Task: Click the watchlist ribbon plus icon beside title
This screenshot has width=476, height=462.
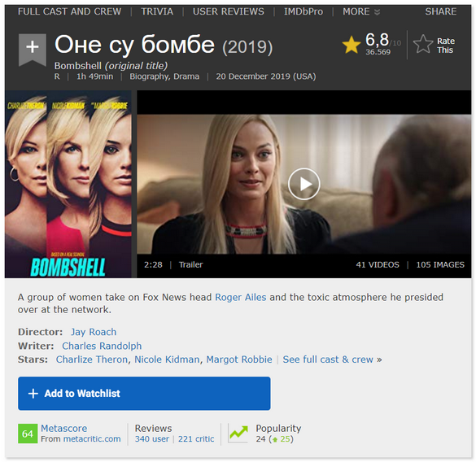Action: coord(33,49)
